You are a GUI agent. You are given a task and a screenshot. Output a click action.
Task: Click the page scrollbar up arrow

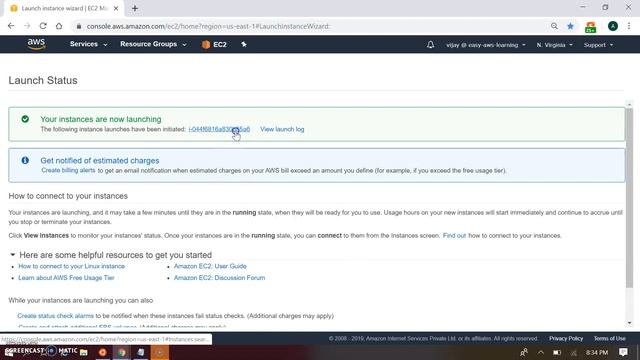point(629,104)
